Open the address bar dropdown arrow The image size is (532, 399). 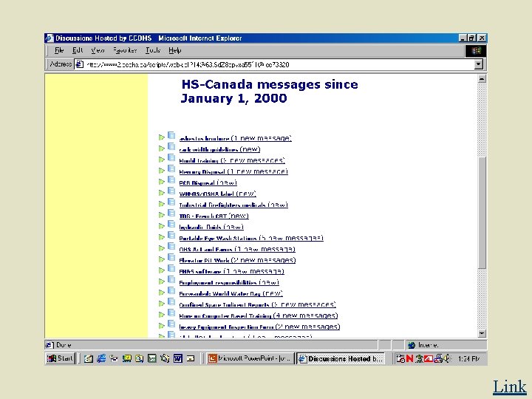[478, 64]
